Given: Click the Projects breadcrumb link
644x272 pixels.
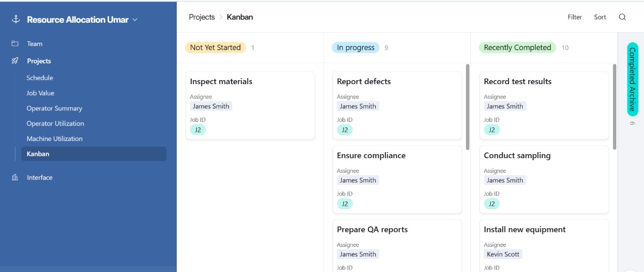Looking at the screenshot, I should click(202, 17).
